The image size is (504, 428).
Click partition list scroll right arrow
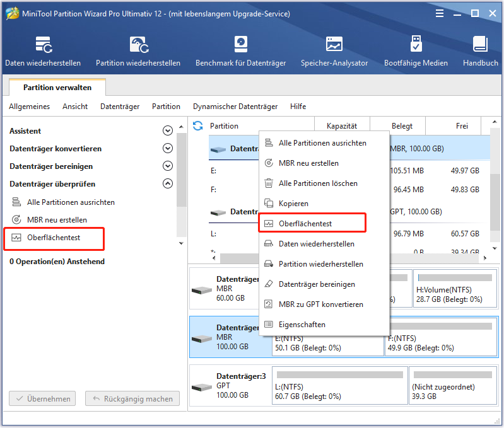(485, 258)
